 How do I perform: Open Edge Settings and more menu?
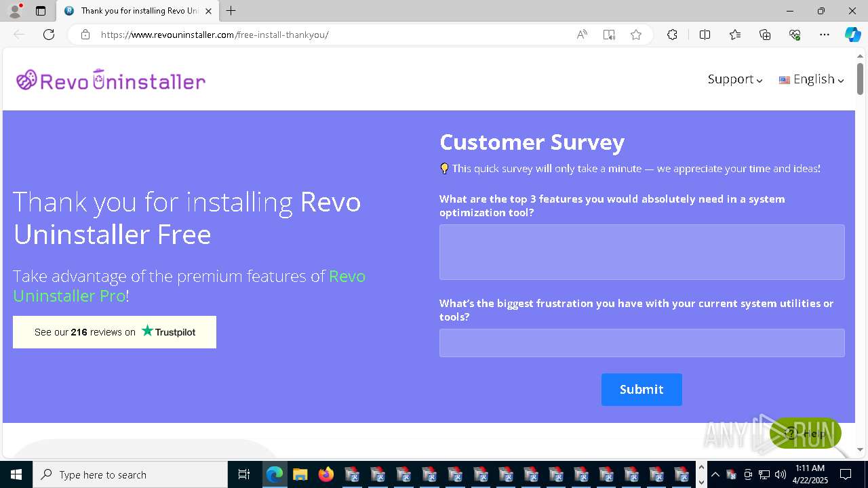pyautogui.click(x=825, y=35)
